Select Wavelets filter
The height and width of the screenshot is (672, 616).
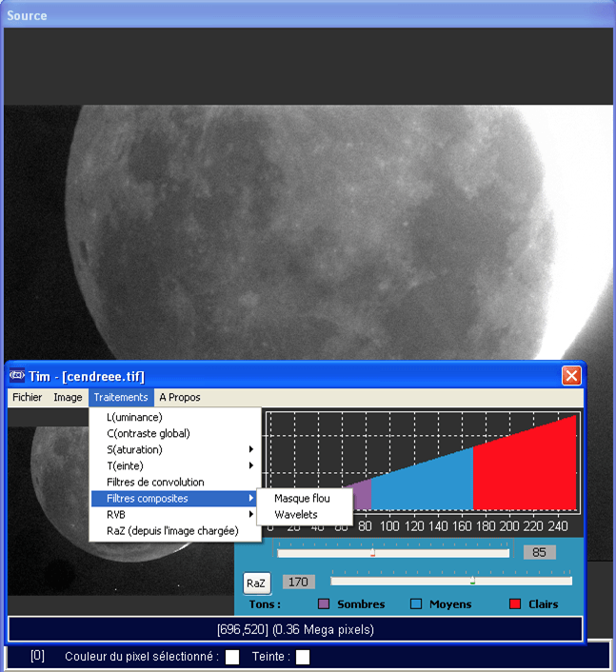305,515
